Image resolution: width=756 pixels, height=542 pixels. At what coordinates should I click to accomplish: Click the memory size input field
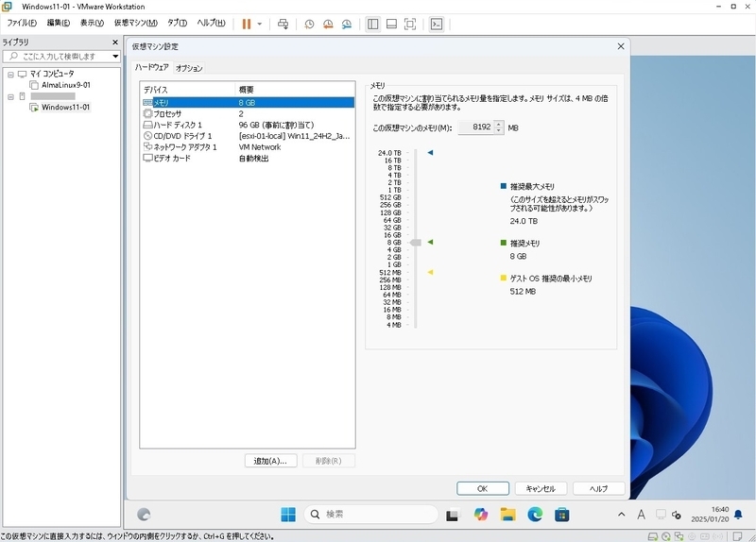(x=475, y=127)
